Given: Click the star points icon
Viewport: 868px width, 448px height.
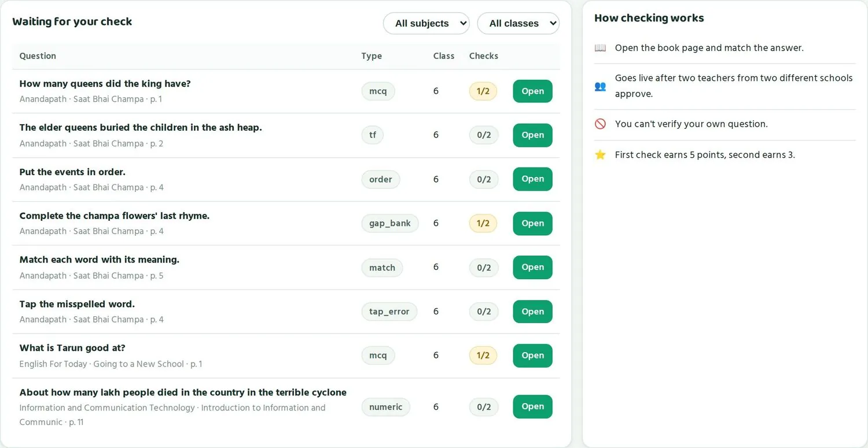Looking at the screenshot, I should (x=600, y=155).
